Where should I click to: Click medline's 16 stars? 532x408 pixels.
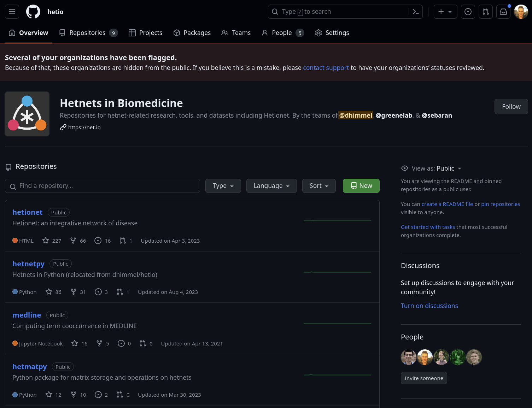tap(79, 343)
